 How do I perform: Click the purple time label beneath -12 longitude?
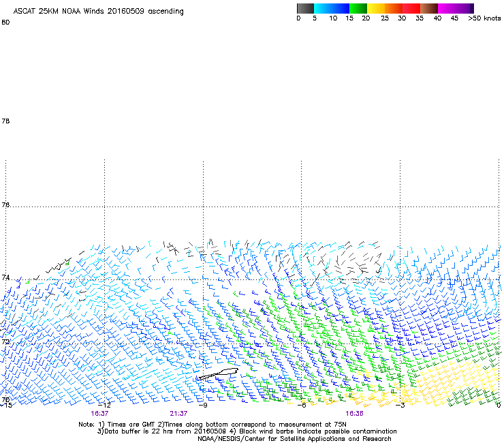click(99, 414)
